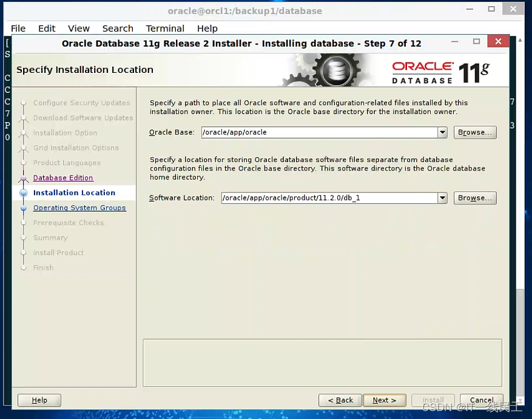Open the Oracle Base dropdown list
Image resolution: width=532 pixels, height=419 pixels.
tap(442, 132)
